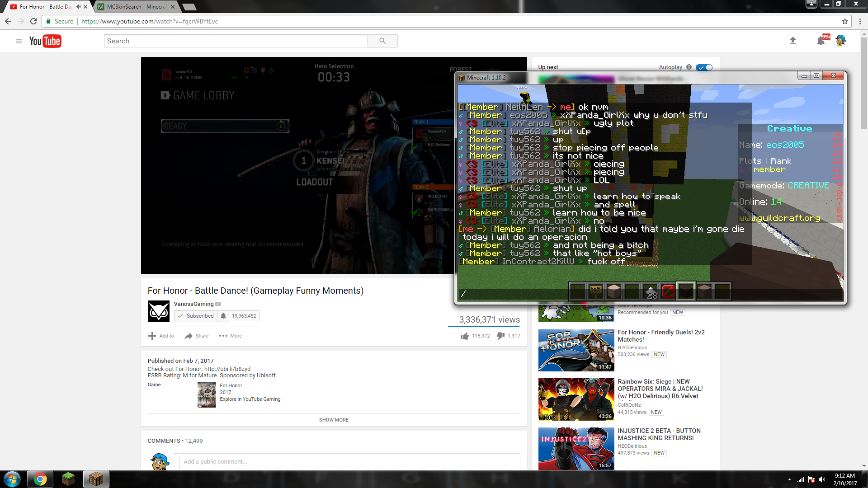Screen dimensions: 868x488
Task: Click the Subscribed button
Action: pos(196,316)
